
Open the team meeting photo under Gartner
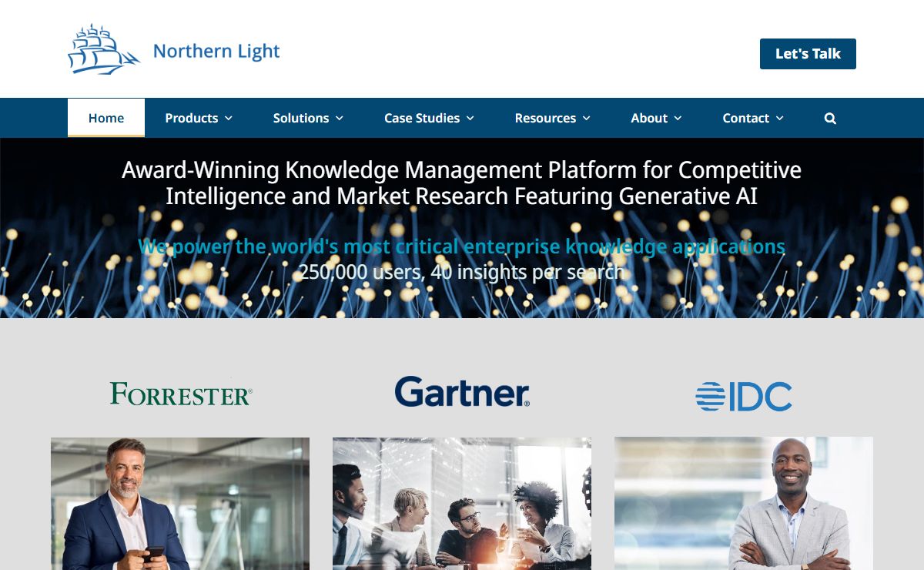(x=462, y=504)
